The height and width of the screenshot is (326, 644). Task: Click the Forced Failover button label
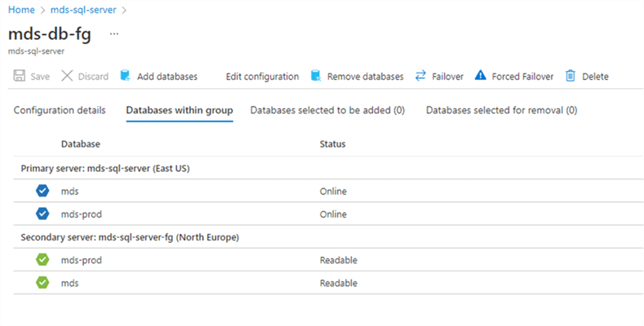click(x=523, y=77)
